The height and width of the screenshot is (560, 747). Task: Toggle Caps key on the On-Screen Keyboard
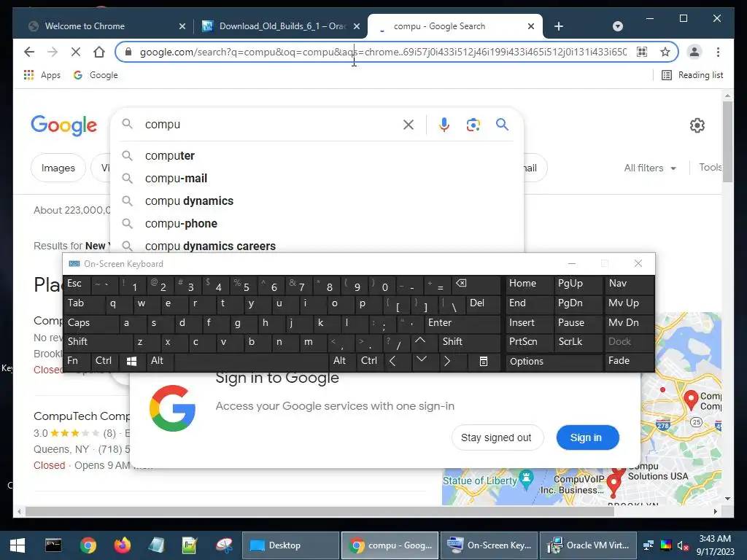[x=90, y=323]
